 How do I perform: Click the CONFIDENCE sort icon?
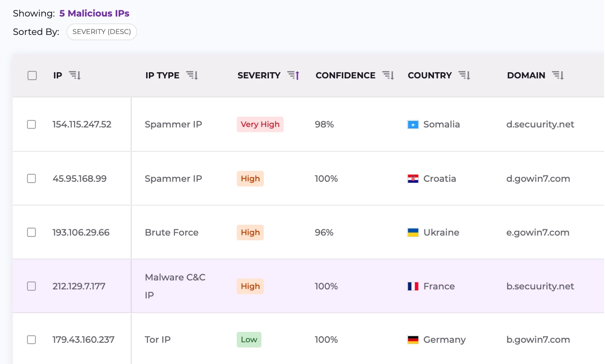click(x=388, y=76)
